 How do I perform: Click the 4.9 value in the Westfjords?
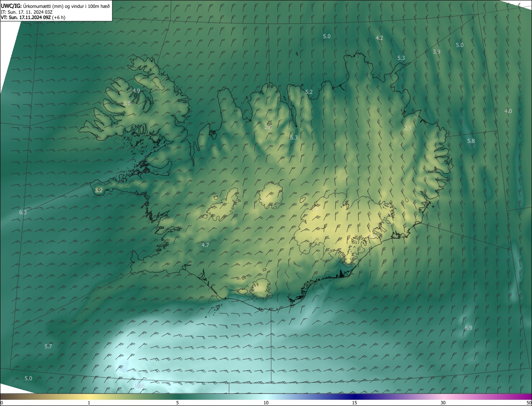(x=136, y=90)
